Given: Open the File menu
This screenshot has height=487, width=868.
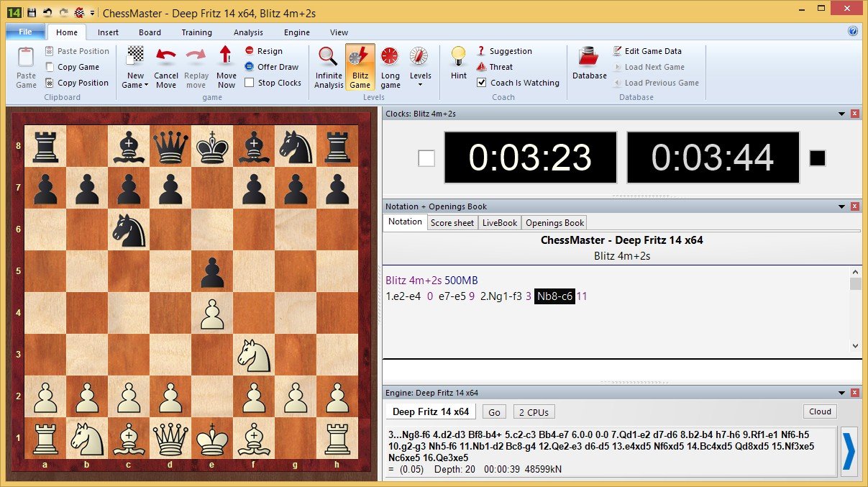Looking at the screenshot, I should 25,32.
